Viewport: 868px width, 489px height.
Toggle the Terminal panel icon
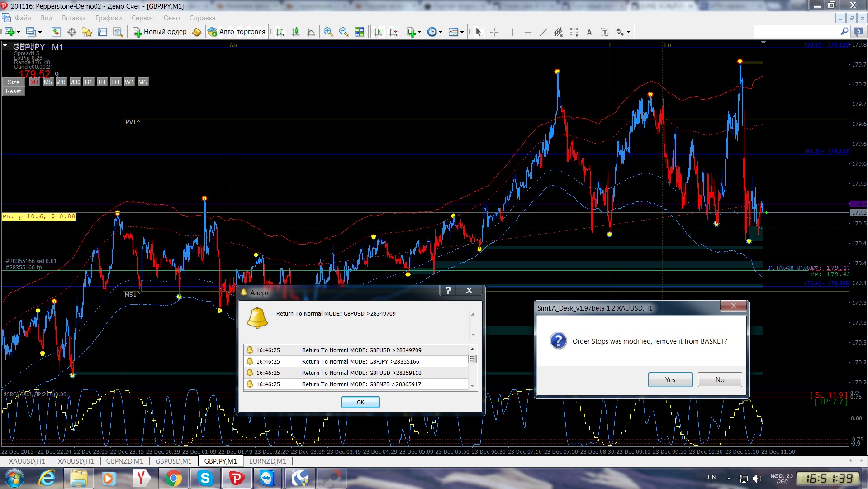(x=102, y=32)
